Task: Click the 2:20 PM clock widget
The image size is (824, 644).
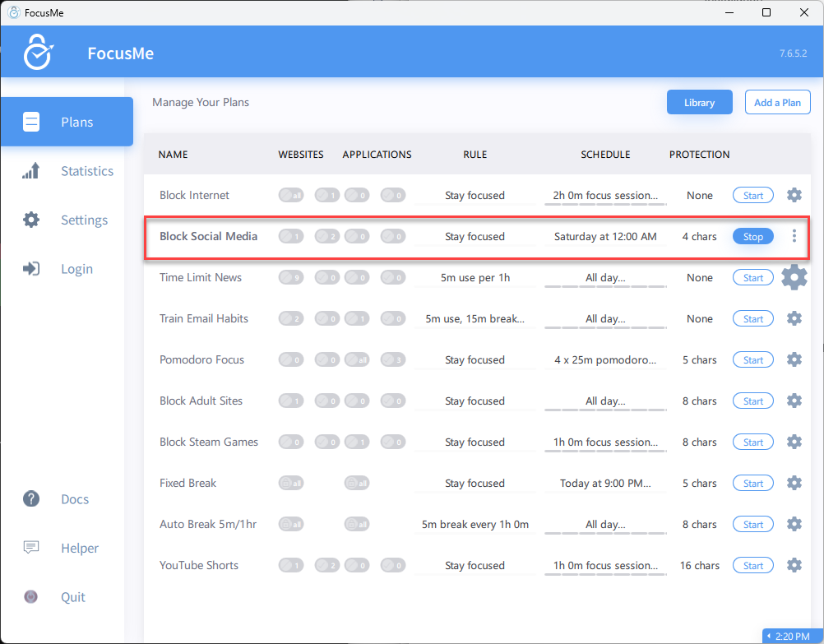Action: pos(793,636)
